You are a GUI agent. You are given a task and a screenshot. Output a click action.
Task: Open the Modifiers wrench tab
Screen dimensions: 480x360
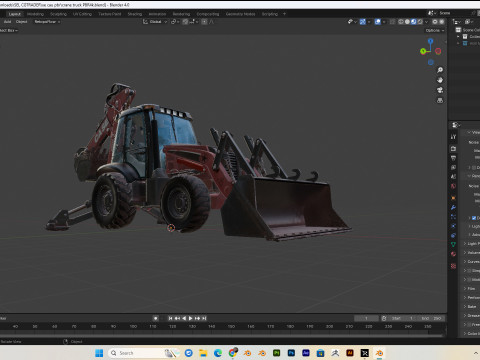[453, 207]
